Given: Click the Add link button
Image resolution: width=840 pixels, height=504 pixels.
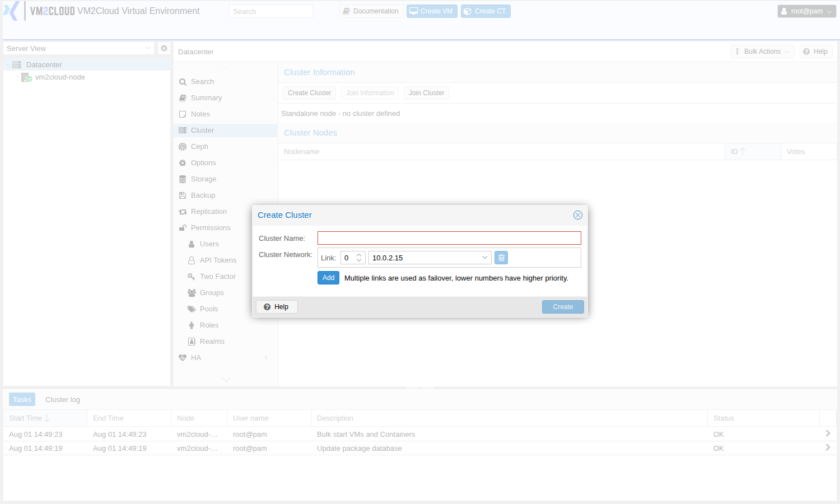Looking at the screenshot, I should point(328,278).
